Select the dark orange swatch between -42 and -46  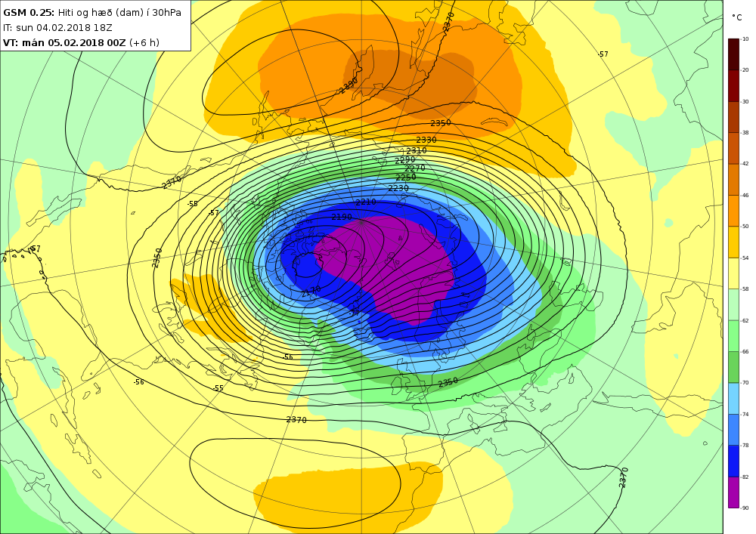click(733, 180)
